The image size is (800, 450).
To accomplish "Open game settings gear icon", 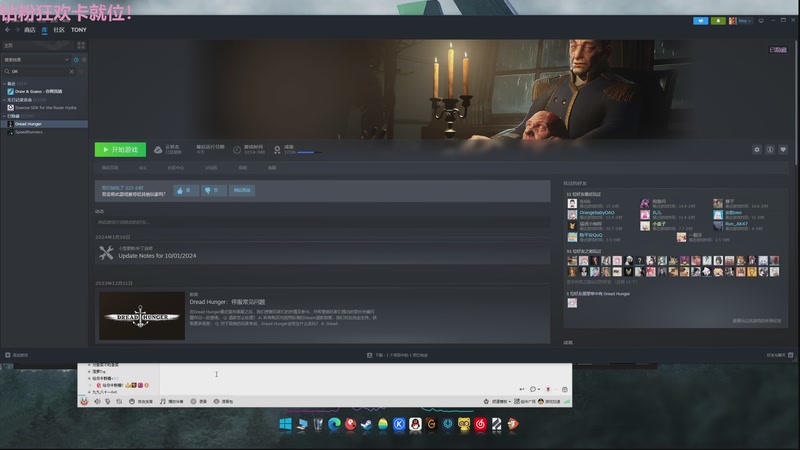I will 757,149.
